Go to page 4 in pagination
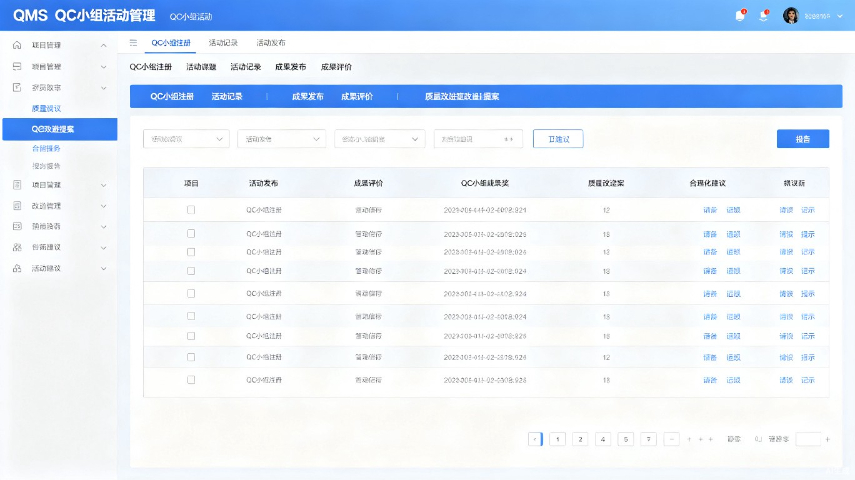This screenshot has height=480, width=855. coord(603,439)
